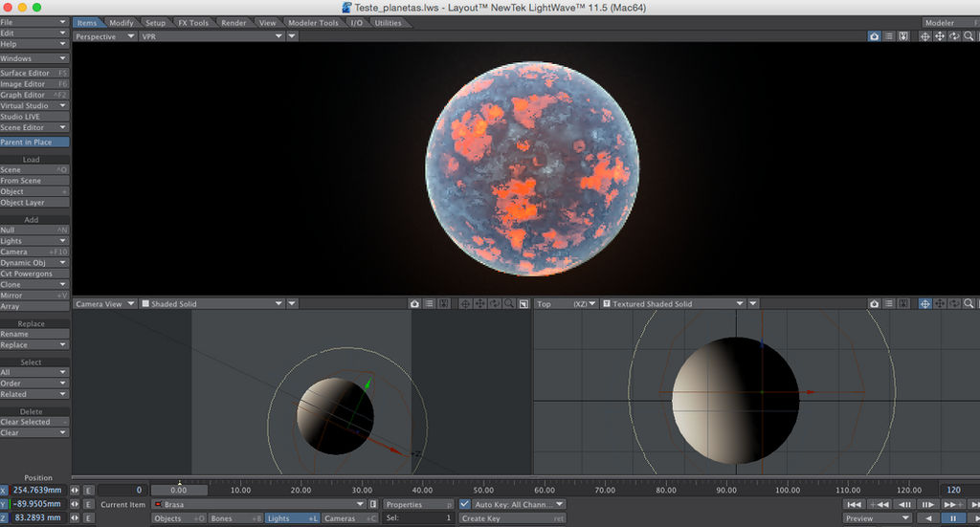Screen dimensions: 980x527
Task: Toggle the X channel lock button
Action: 4,490
